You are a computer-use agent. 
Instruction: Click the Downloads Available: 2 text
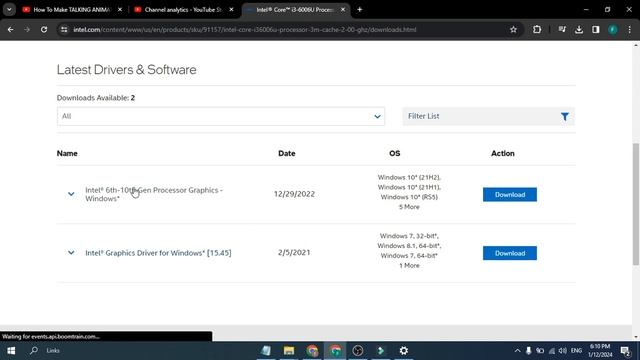pyautogui.click(x=96, y=98)
